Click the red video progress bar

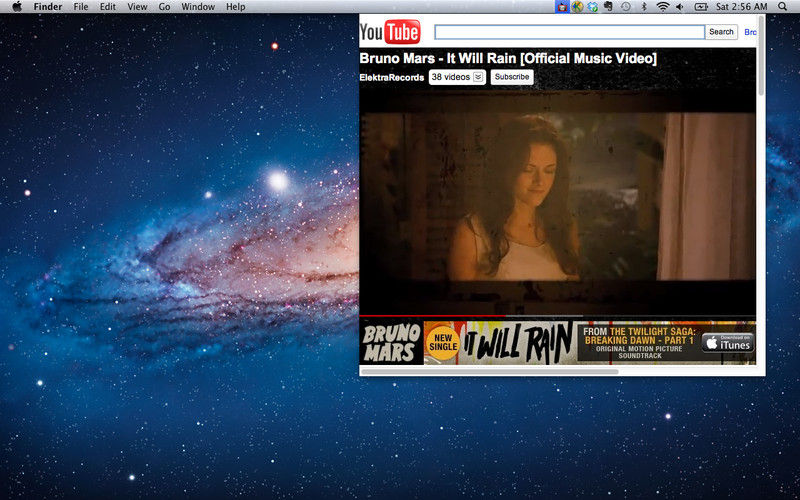click(433, 316)
